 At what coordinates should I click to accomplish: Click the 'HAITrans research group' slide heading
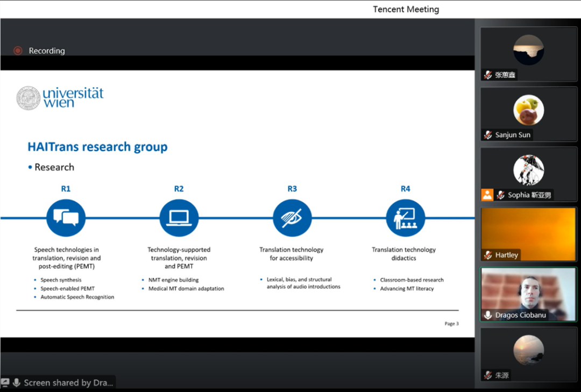pyautogui.click(x=97, y=147)
